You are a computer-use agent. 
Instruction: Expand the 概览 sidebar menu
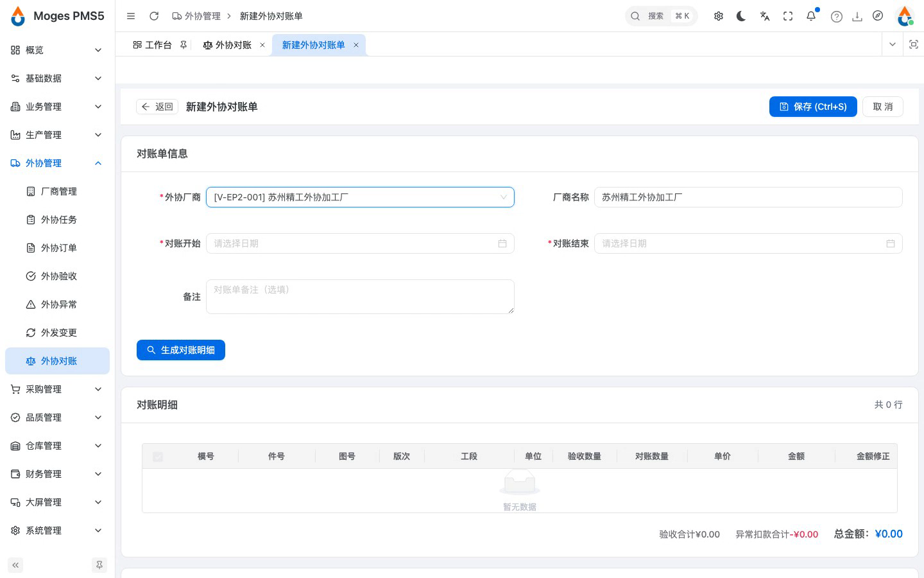pyautogui.click(x=57, y=50)
